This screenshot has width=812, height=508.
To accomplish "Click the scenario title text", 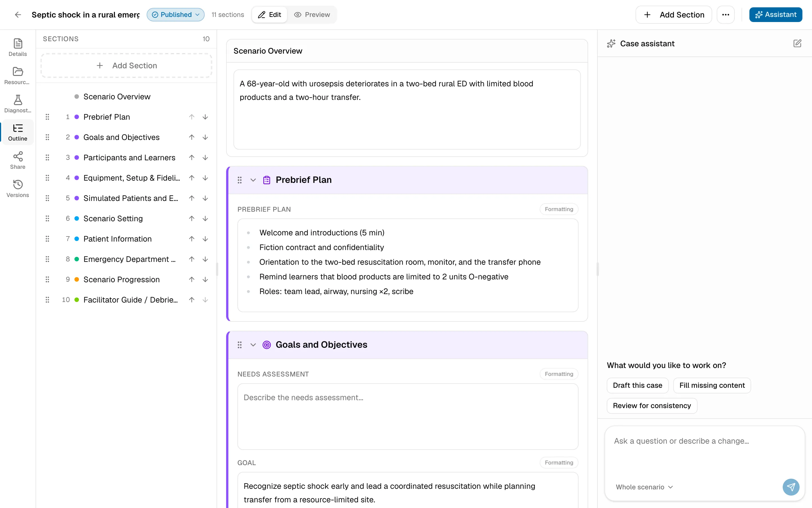I will coord(85,14).
